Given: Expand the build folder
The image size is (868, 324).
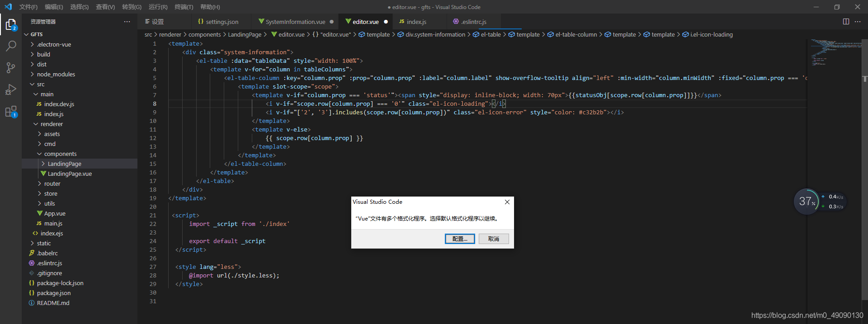Looking at the screenshot, I should [x=80, y=54].
